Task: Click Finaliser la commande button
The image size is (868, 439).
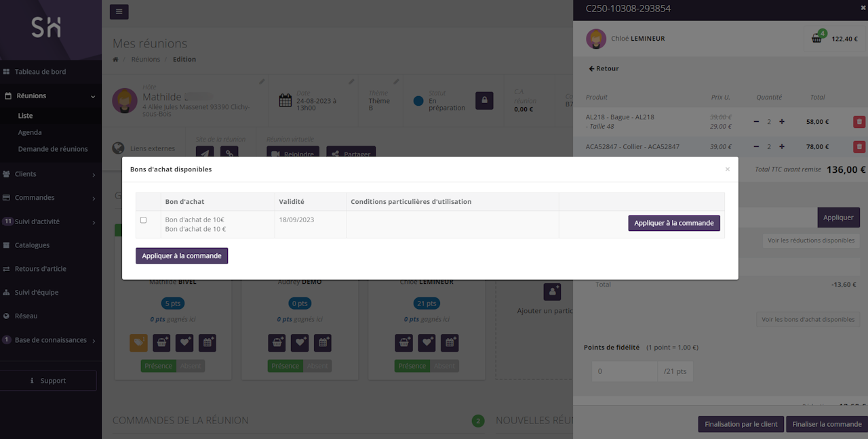Action: click(x=826, y=424)
